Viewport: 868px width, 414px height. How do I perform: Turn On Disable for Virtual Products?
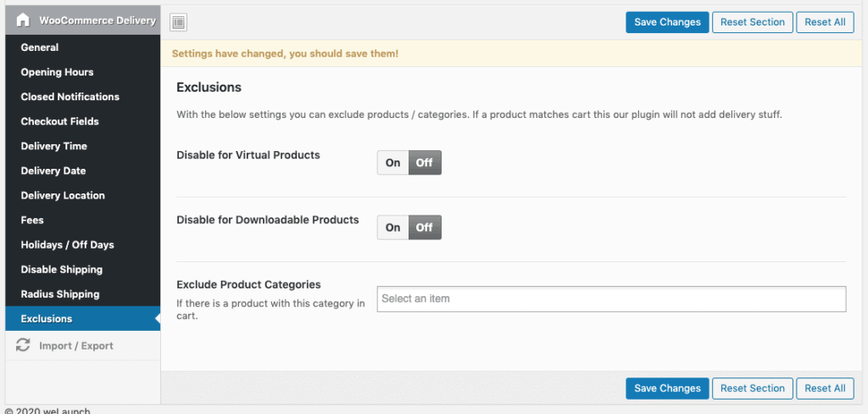pyautogui.click(x=392, y=163)
